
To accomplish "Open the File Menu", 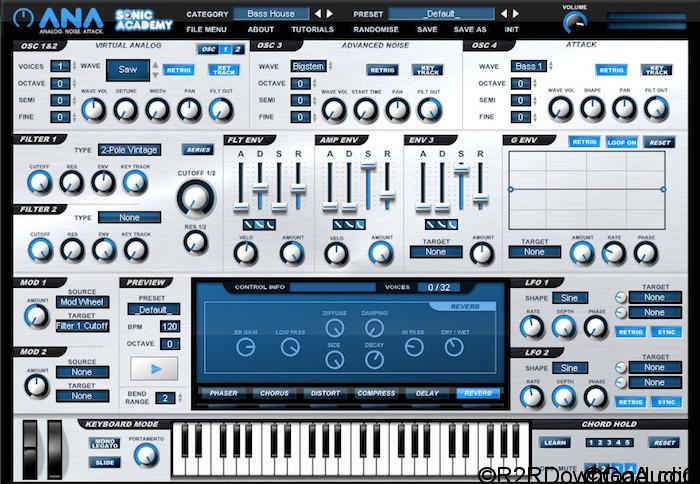I will (x=206, y=29).
